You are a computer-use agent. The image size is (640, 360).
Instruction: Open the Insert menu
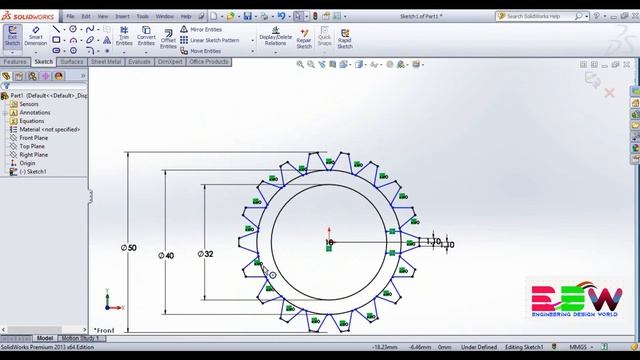122,16
